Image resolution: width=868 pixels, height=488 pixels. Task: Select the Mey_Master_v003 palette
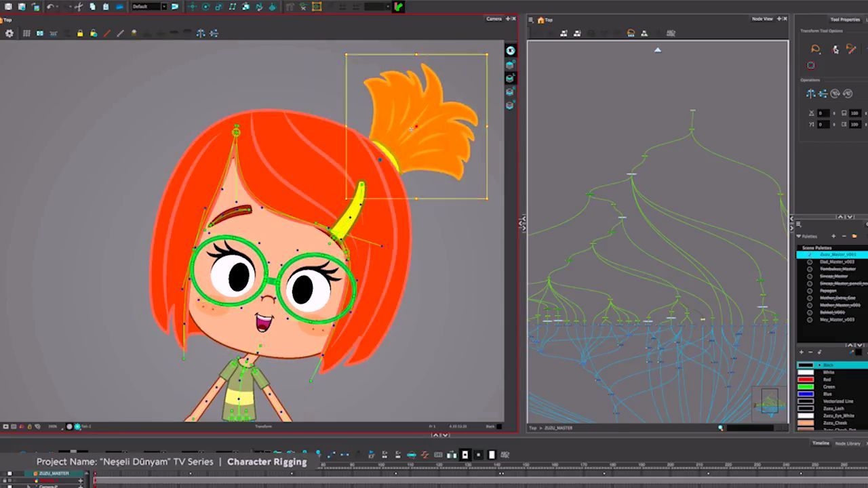(837, 319)
